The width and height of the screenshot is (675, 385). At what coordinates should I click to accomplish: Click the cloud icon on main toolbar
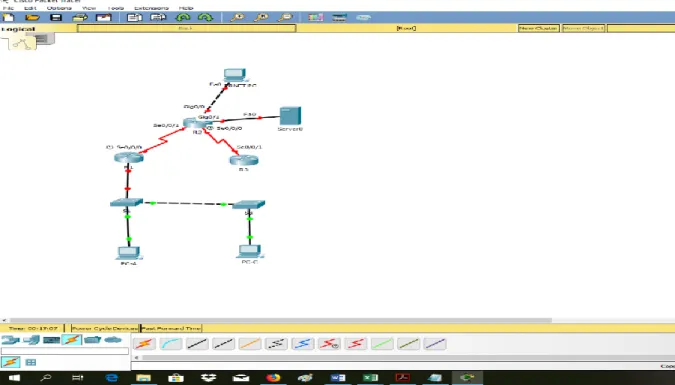tap(363, 18)
